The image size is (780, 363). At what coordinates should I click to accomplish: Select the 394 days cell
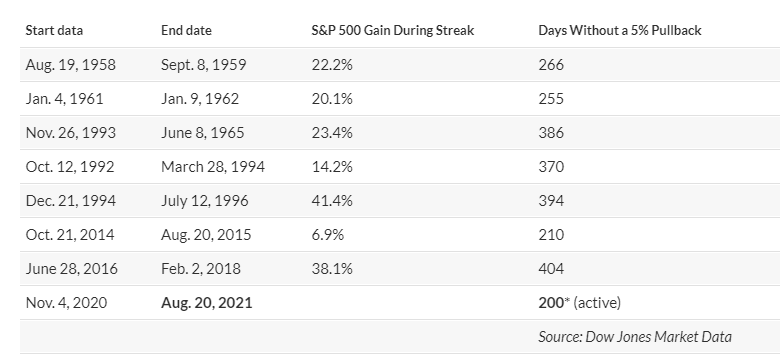click(x=551, y=200)
